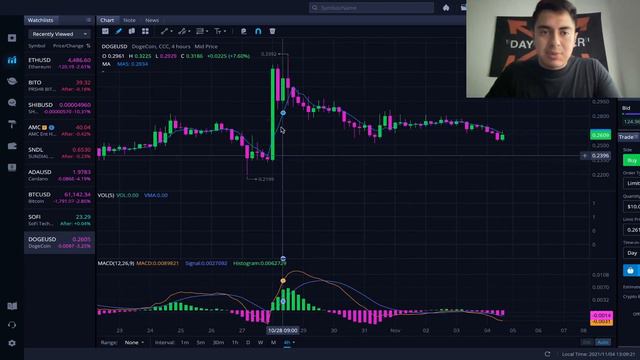The image size is (640, 360).
Task: Toggle the blue pencil drawing tool
Action: coord(118,31)
